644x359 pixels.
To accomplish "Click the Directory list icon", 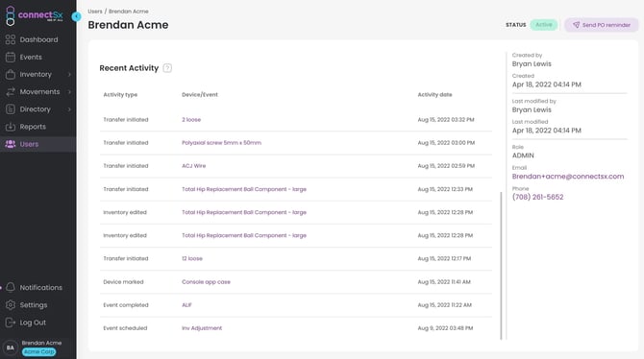I will (x=11, y=109).
